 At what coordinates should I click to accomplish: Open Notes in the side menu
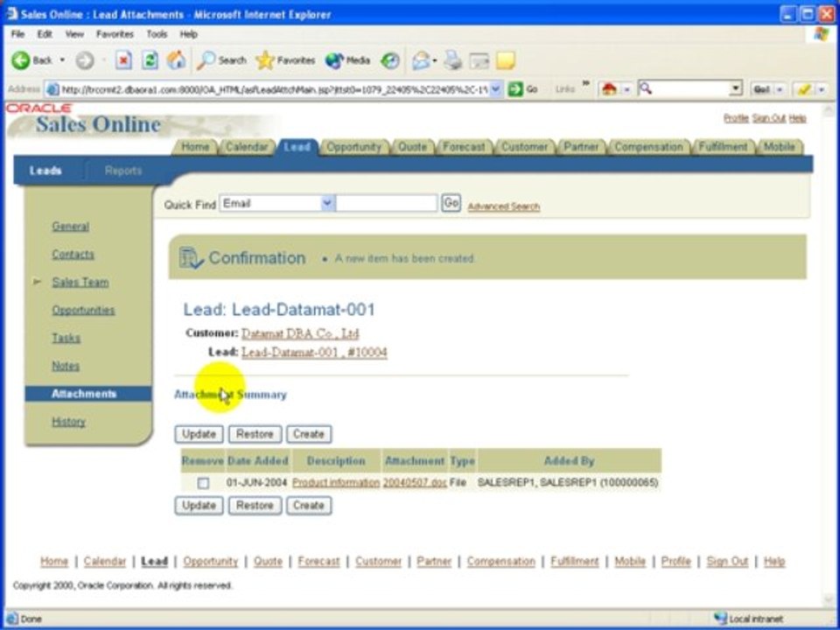click(x=66, y=366)
